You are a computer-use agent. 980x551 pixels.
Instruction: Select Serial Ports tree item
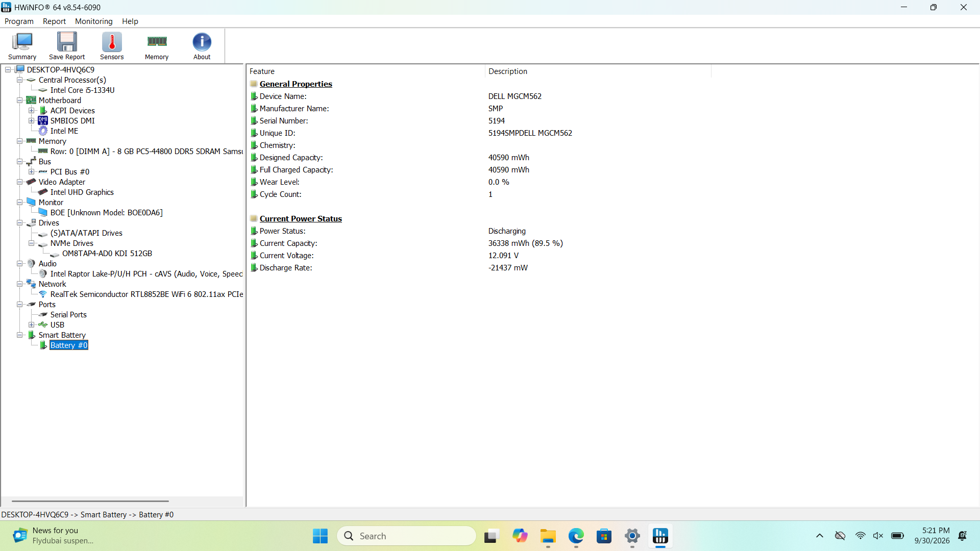(x=68, y=315)
